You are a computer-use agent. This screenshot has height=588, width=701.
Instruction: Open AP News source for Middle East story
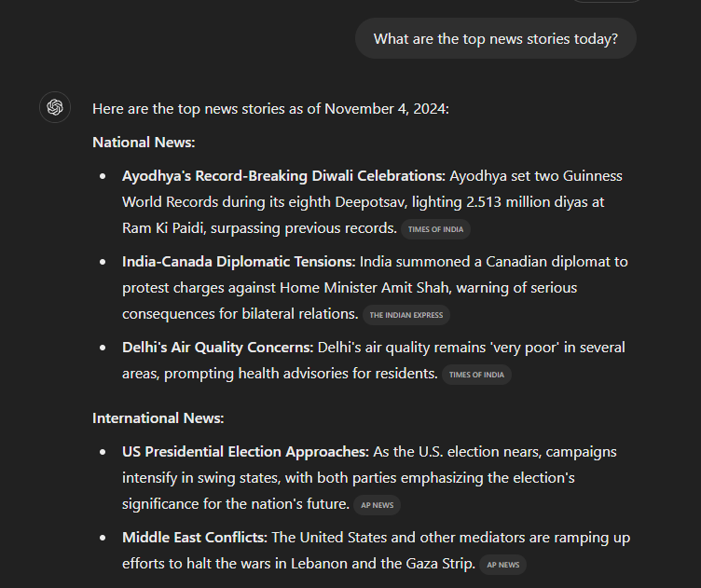point(503,565)
